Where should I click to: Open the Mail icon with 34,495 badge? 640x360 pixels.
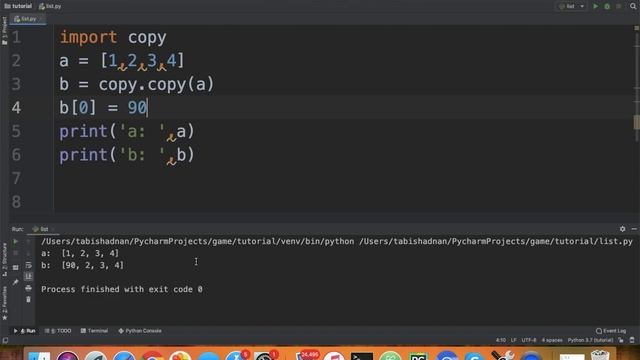click(x=307, y=356)
